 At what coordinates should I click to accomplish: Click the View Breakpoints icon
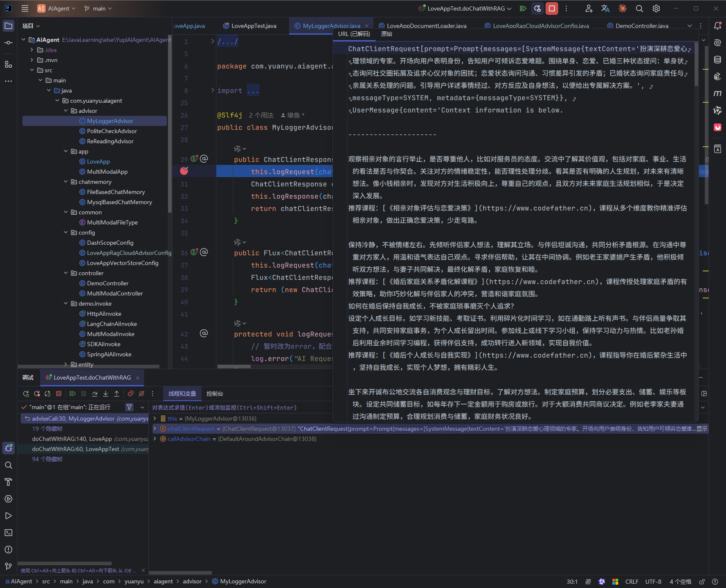pyautogui.click(x=131, y=394)
